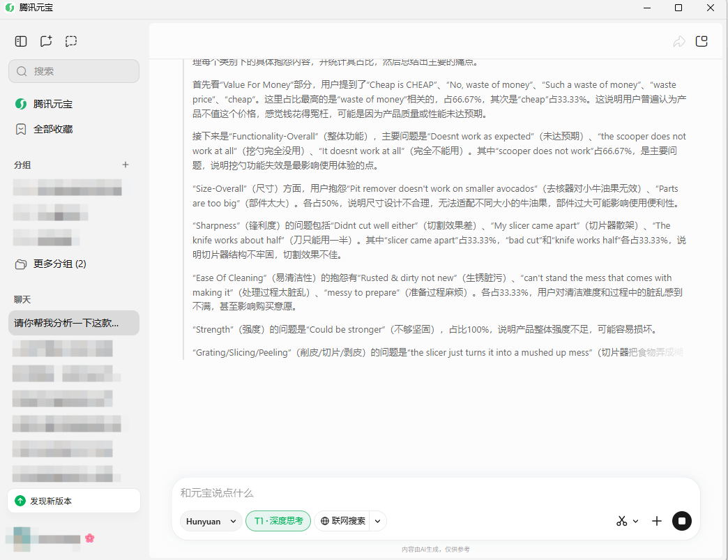728x560 pixels.
Task: Open a temporary chat
Action: pyautogui.click(x=70, y=41)
